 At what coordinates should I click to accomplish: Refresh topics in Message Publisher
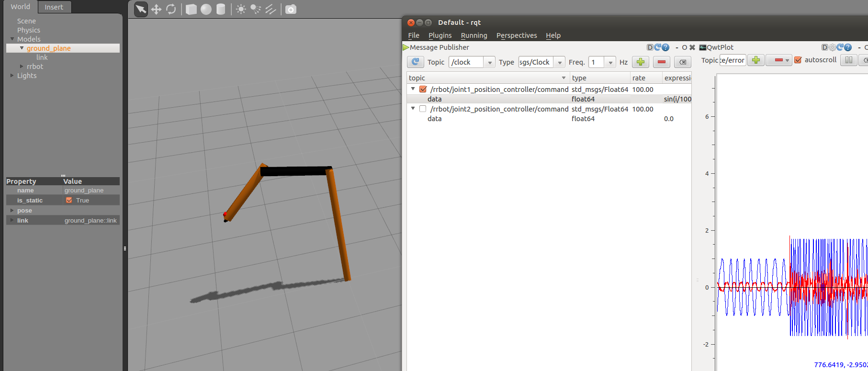pyautogui.click(x=415, y=62)
